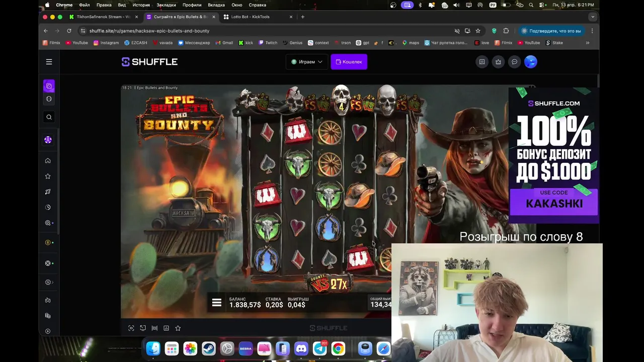644x362 pixels.
Task: Click the KAKASHKI bonus deposit banner
Action: coord(553,155)
